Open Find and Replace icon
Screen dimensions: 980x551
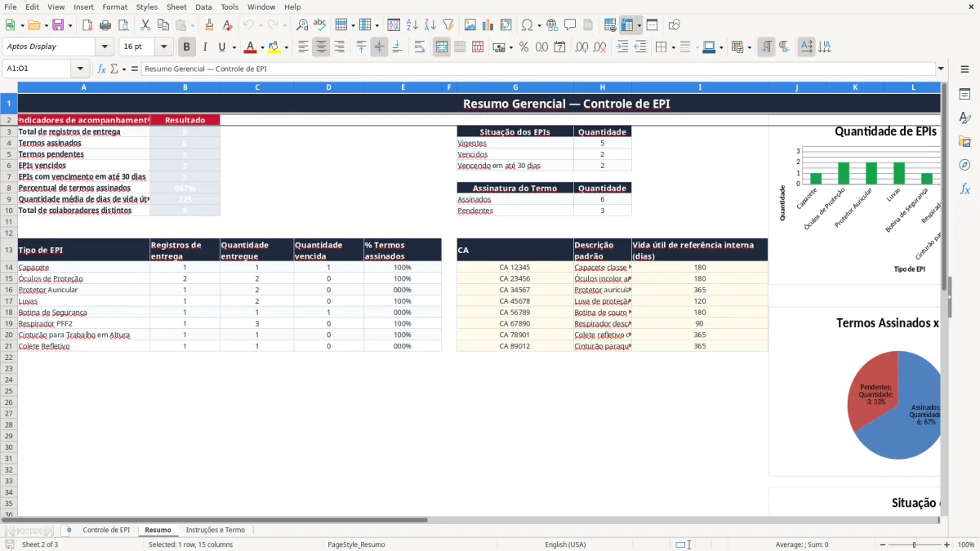point(302,25)
